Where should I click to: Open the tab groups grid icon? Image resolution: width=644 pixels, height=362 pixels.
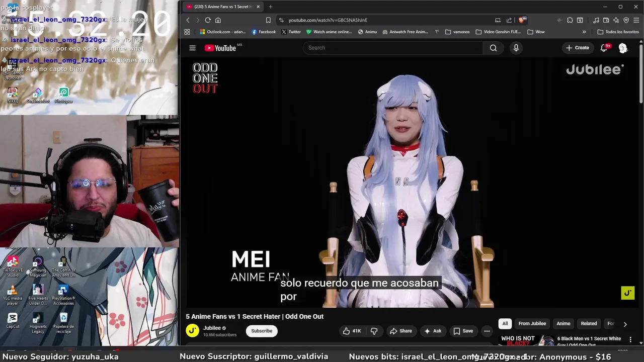187,32
